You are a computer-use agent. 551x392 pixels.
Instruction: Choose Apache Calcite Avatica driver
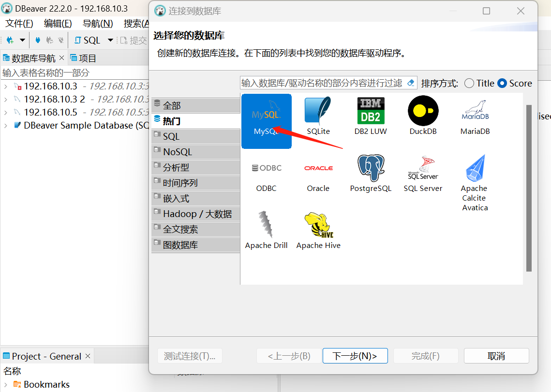click(475, 183)
